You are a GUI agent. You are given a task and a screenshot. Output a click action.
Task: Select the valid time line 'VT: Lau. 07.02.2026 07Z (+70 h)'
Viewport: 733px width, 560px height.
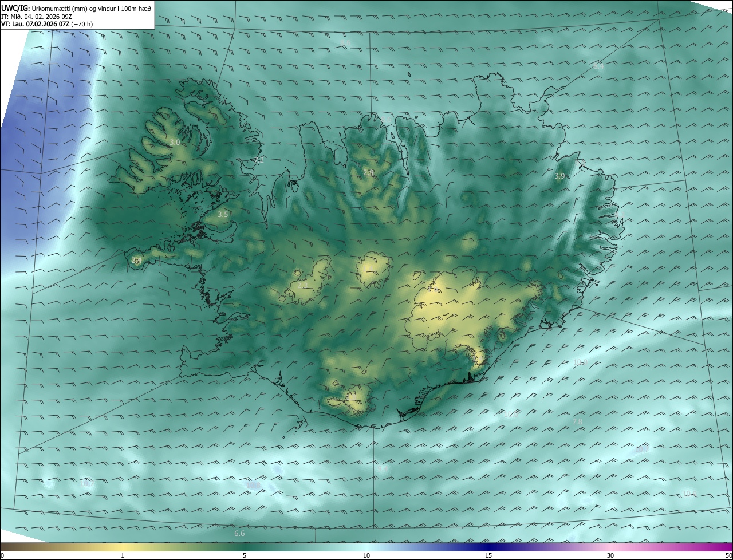point(47,24)
